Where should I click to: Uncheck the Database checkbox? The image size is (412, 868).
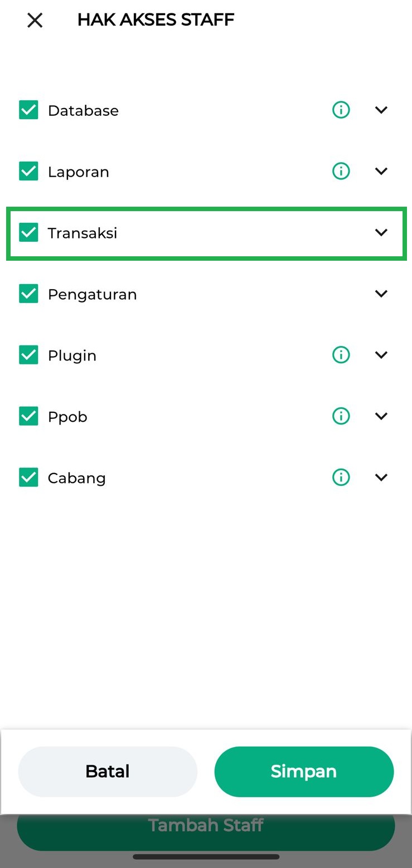(x=28, y=110)
